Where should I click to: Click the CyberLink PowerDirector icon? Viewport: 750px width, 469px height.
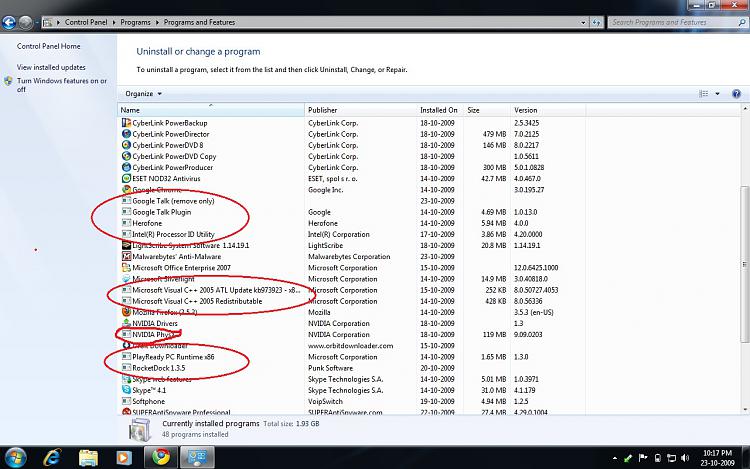coord(126,134)
